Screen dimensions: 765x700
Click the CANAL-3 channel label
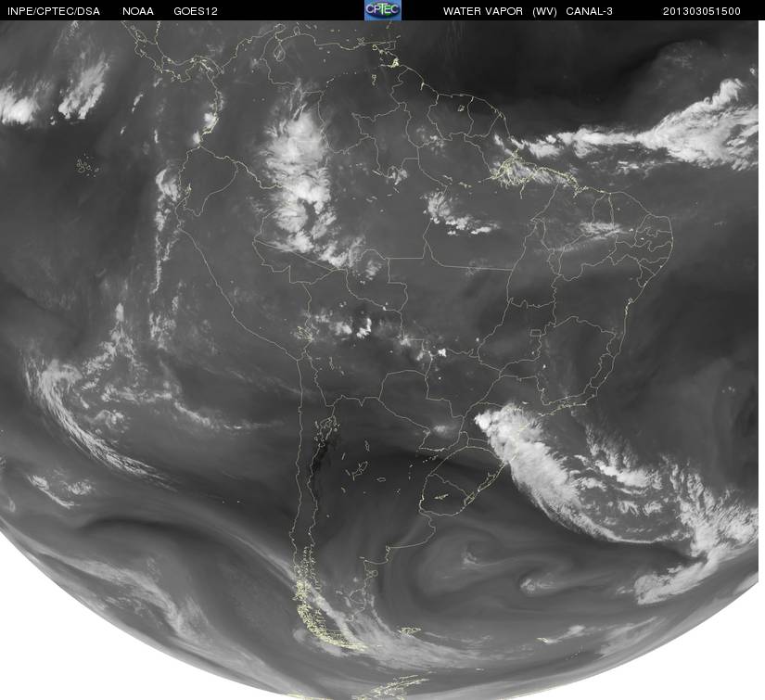(590, 12)
